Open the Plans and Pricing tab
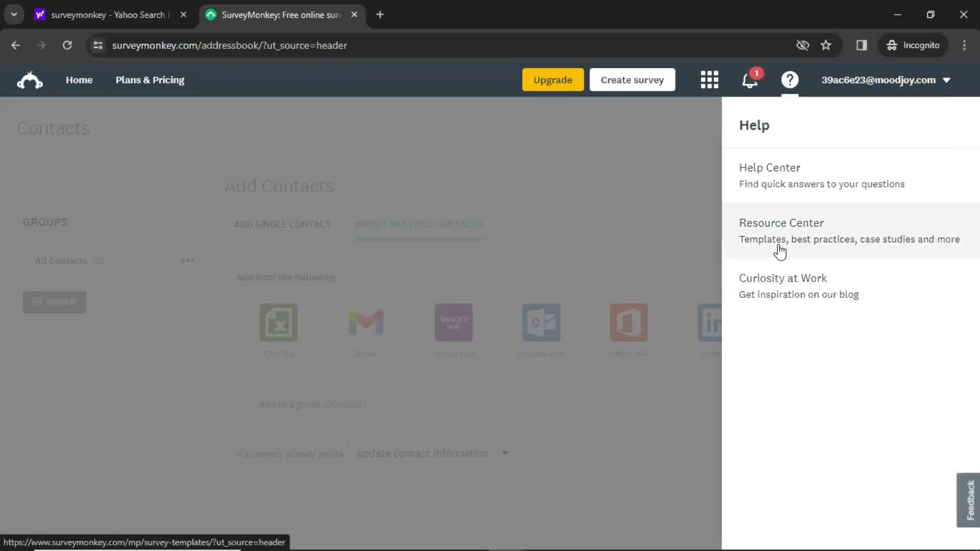The image size is (980, 551). click(x=150, y=80)
